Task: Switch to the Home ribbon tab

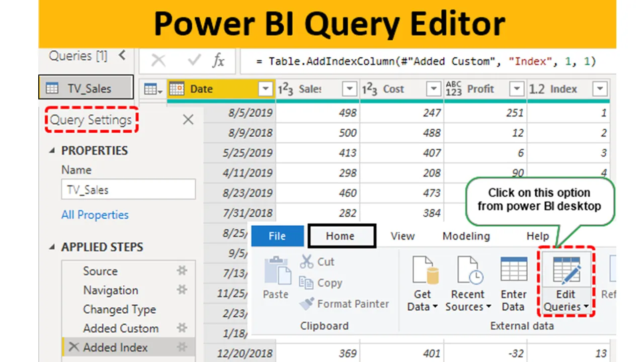Action: (x=341, y=236)
